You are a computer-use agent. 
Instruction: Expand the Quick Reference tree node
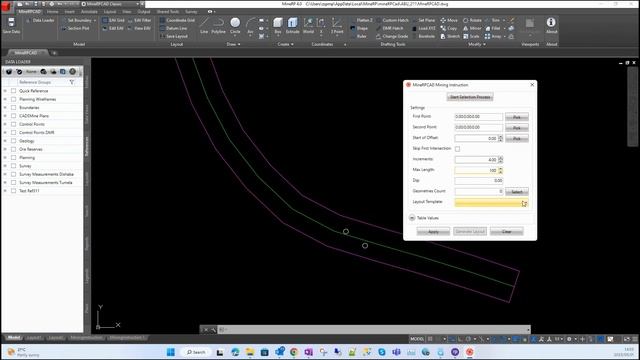[x=5, y=91]
